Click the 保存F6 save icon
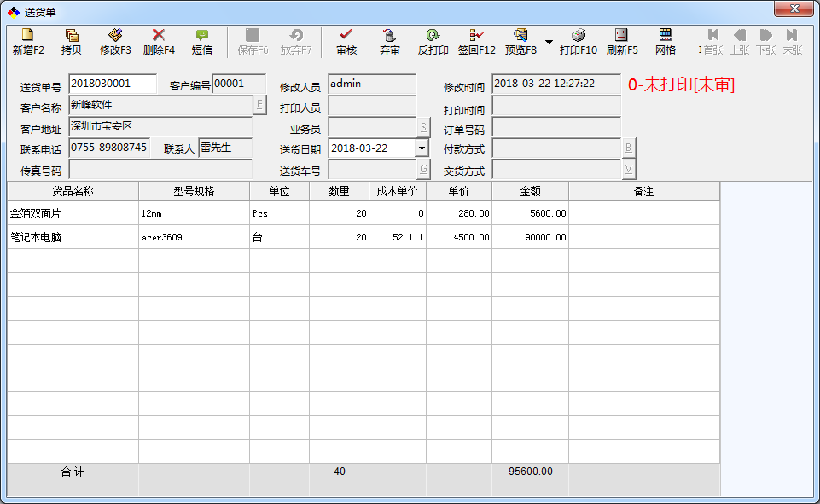 click(253, 35)
